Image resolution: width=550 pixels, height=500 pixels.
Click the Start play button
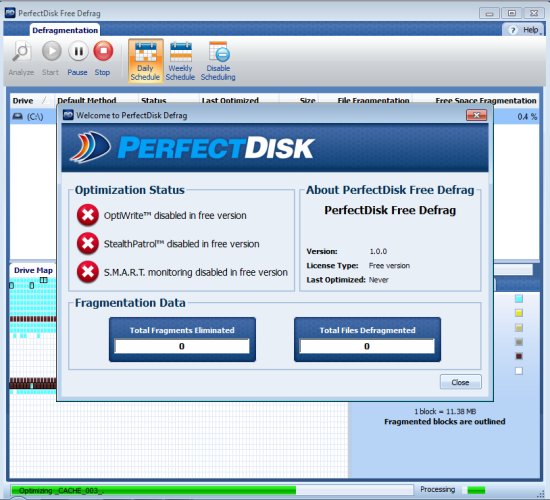click(51, 51)
